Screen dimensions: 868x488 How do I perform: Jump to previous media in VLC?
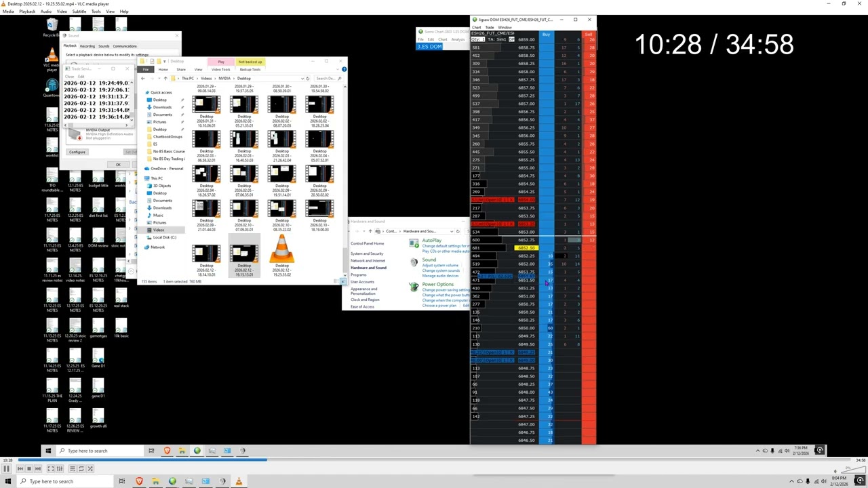pos(19,468)
